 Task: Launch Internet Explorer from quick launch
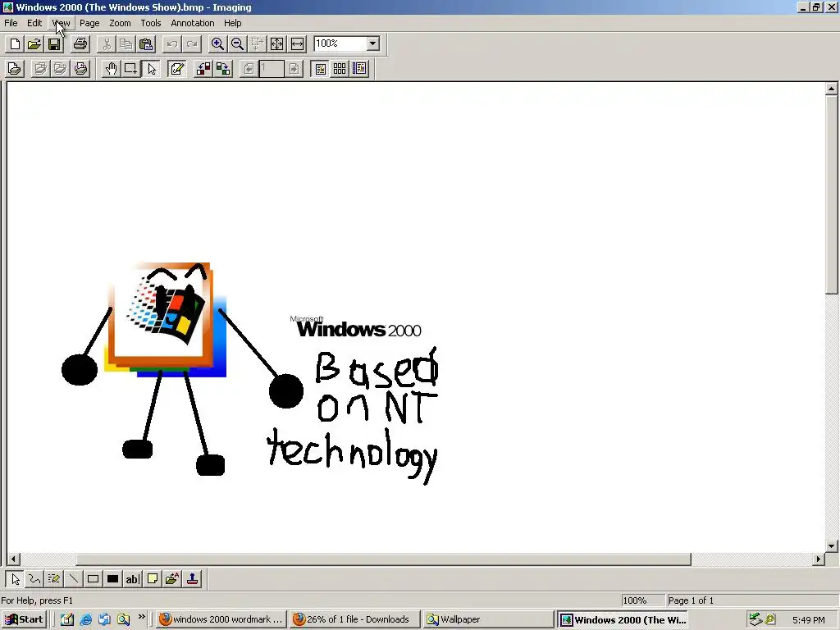85,620
